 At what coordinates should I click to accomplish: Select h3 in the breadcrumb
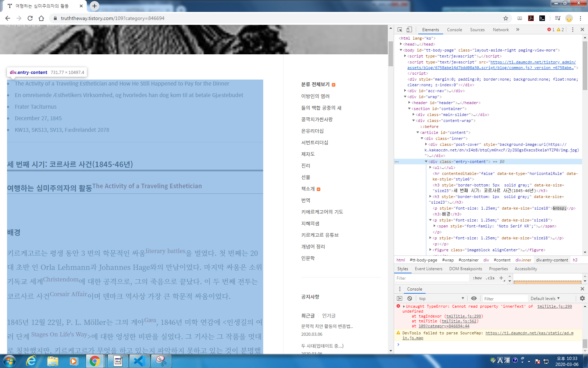575,260
